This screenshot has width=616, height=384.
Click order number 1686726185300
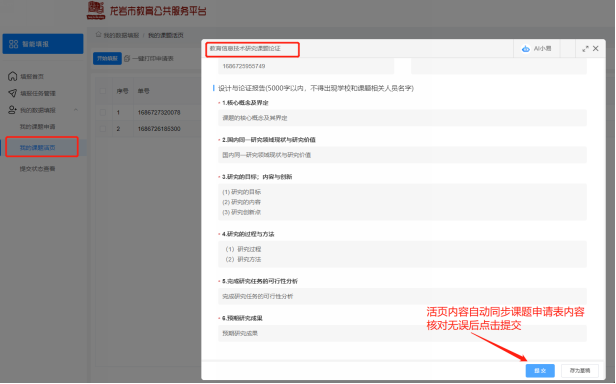click(159, 129)
